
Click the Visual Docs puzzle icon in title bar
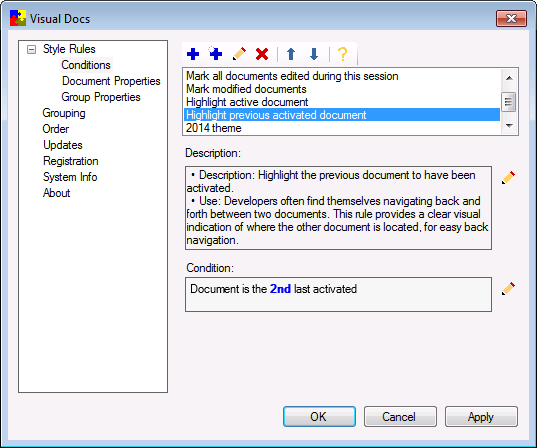18,18
